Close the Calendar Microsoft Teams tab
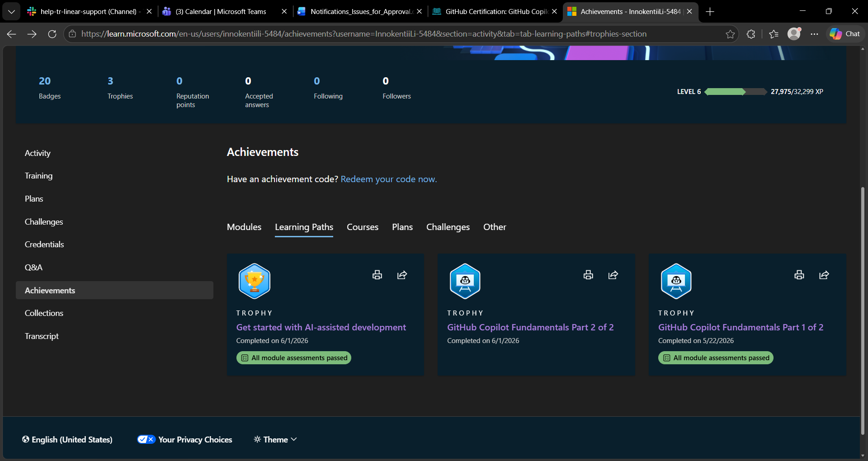 (284, 12)
